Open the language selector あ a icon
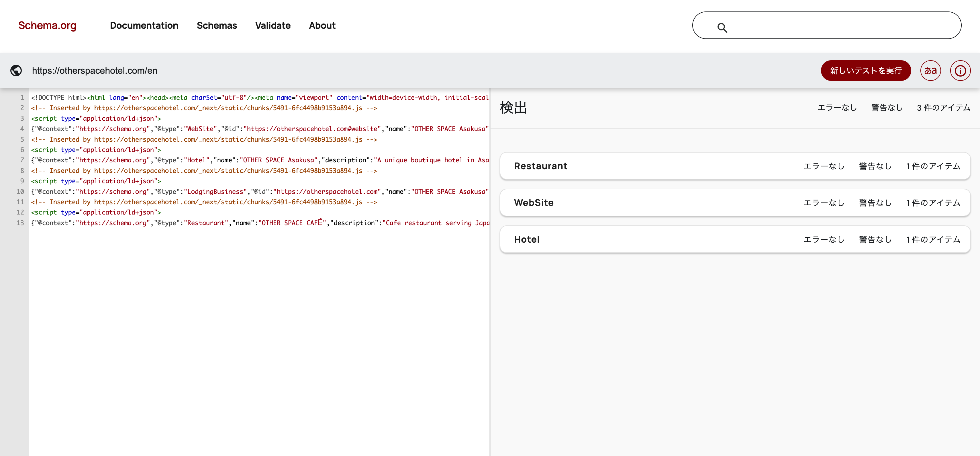Viewport: 980px width, 456px height. click(930, 71)
